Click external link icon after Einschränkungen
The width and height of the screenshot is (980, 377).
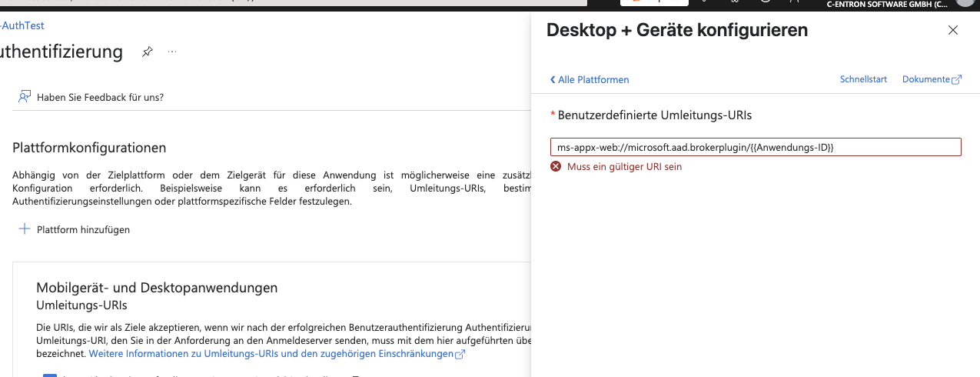coord(460,355)
